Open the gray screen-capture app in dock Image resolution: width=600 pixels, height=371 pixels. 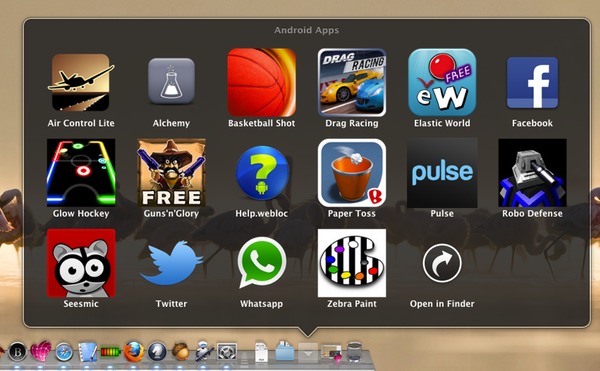pos(227,351)
